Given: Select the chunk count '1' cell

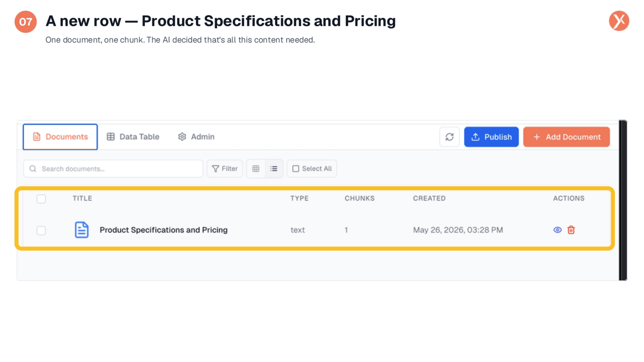Looking at the screenshot, I should [346, 230].
